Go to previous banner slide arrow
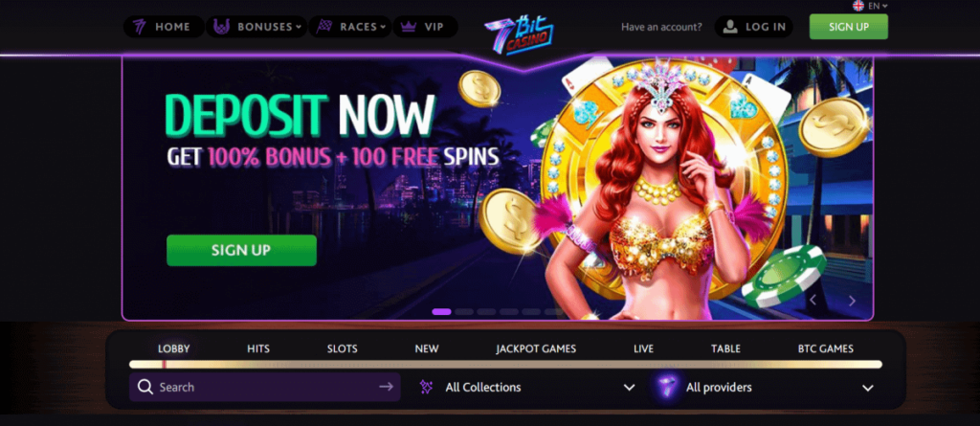Viewport: 980px width, 426px height. [x=813, y=301]
